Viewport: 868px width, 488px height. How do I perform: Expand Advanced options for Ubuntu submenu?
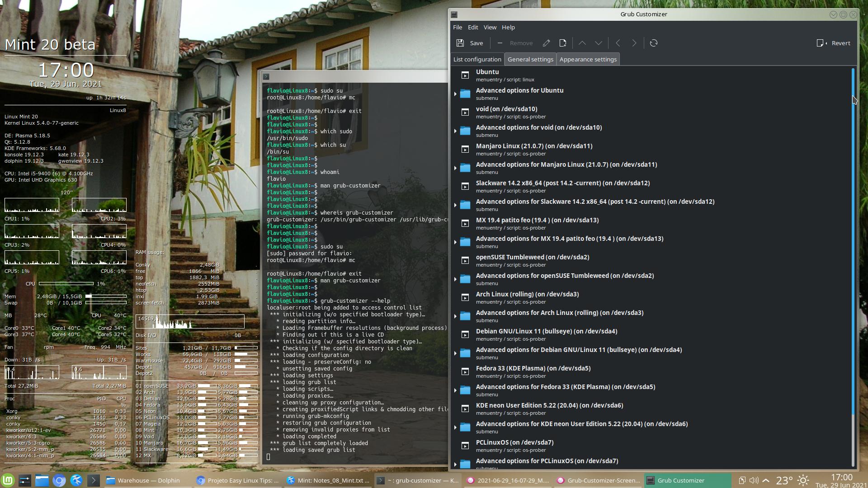point(455,94)
